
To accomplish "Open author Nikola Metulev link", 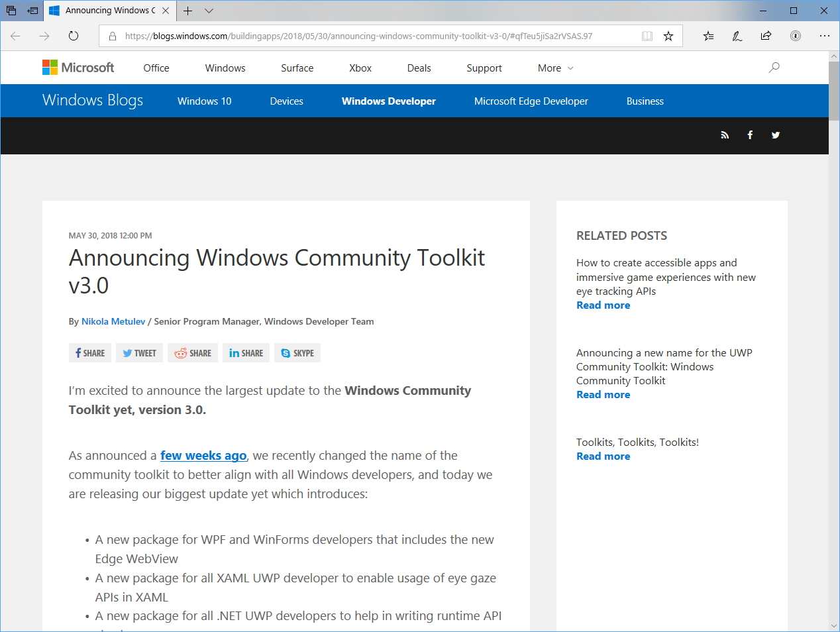I will click(x=113, y=321).
